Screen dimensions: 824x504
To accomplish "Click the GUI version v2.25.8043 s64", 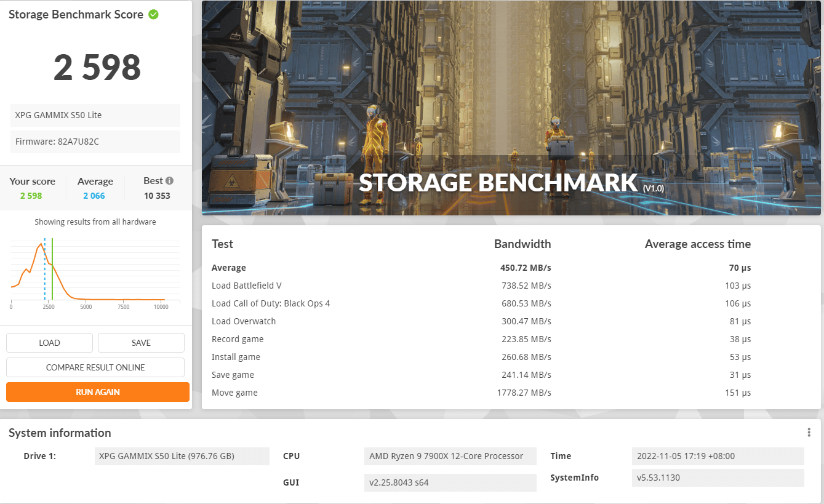I will [450, 482].
